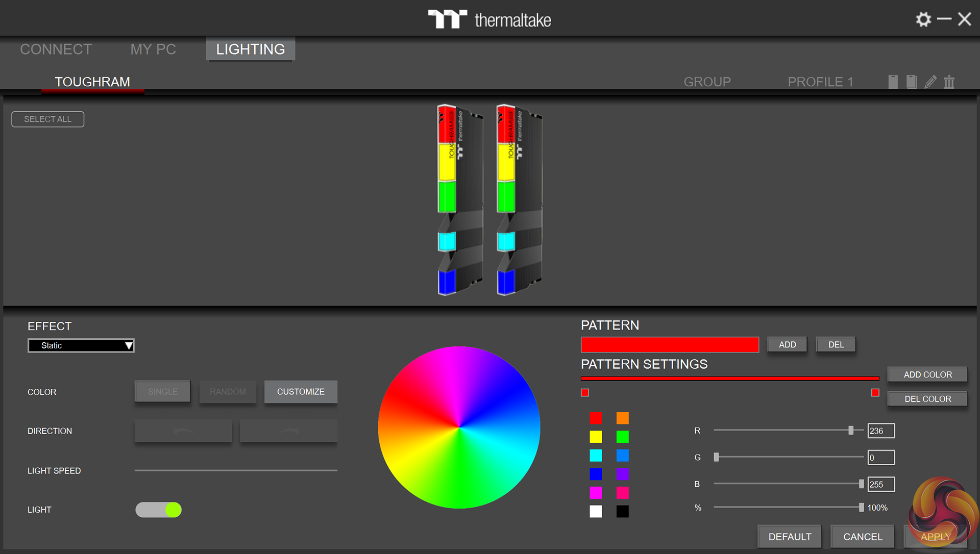Image resolution: width=980 pixels, height=554 pixels.
Task: Click the pencil rename profile icon
Action: [930, 82]
